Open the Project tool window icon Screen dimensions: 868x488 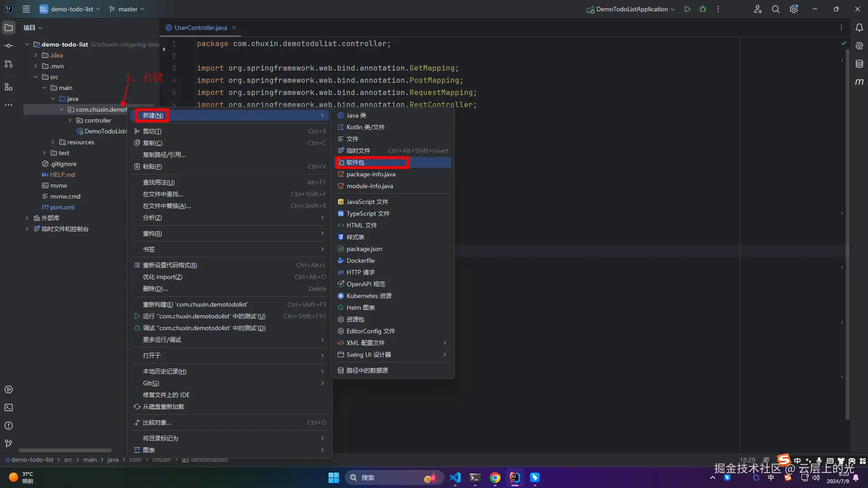coord(9,28)
